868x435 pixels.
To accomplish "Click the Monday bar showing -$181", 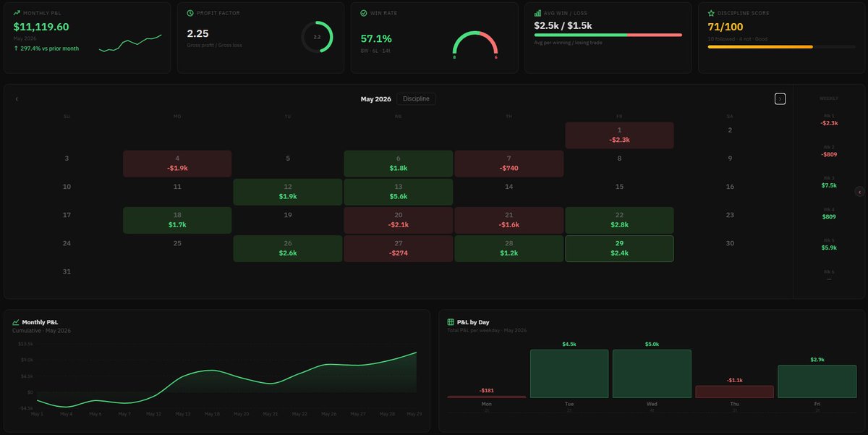I will [x=487, y=397].
